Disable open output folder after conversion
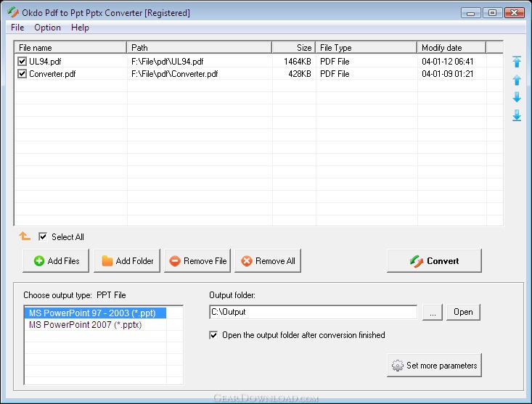The width and height of the screenshot is (532, 404). pyautogui.click(x=213, y=335)
